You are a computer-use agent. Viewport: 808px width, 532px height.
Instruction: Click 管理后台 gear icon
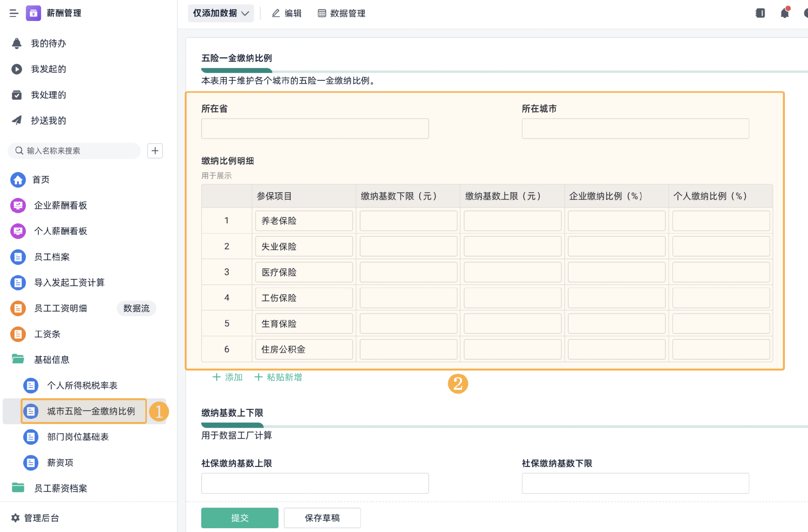[x=16, y=518]
